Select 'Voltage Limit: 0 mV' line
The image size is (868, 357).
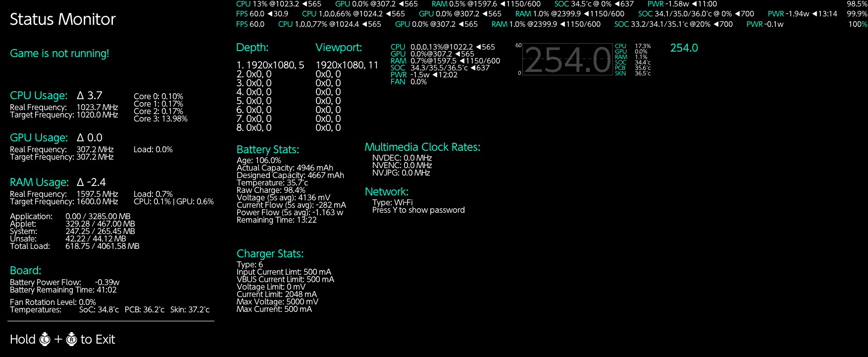pos(271,287)
